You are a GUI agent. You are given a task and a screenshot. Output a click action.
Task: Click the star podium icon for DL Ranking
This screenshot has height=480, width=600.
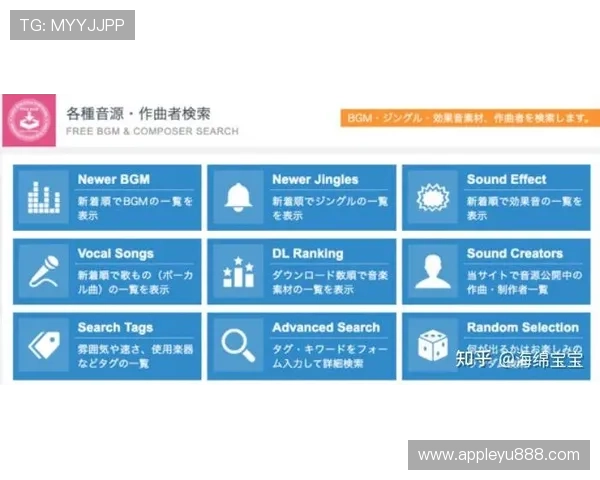tap(238, 272)
